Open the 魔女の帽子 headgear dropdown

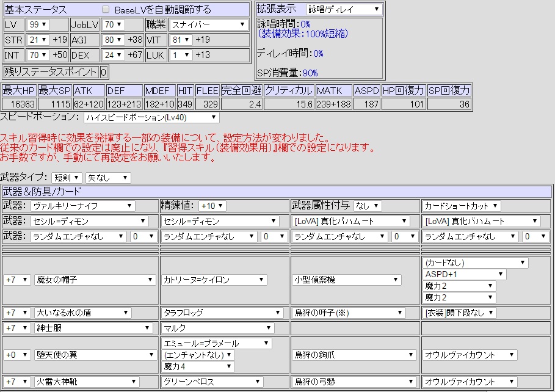coord(95,280)
